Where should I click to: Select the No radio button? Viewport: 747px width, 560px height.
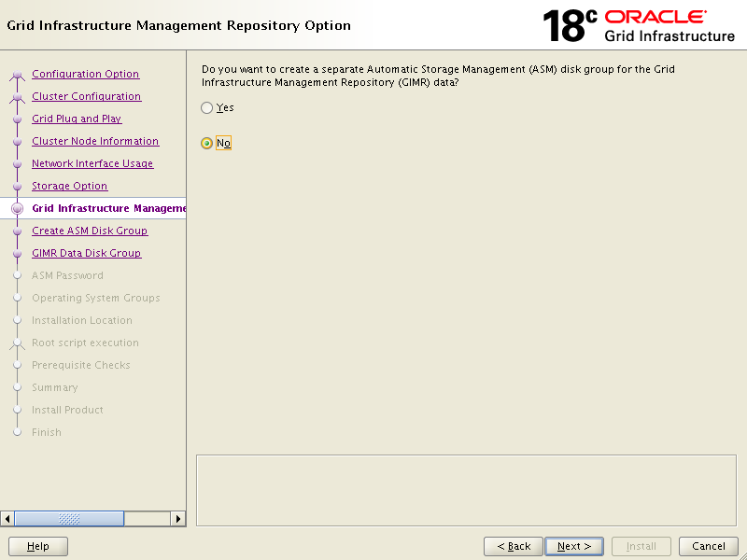coord(206,143)
